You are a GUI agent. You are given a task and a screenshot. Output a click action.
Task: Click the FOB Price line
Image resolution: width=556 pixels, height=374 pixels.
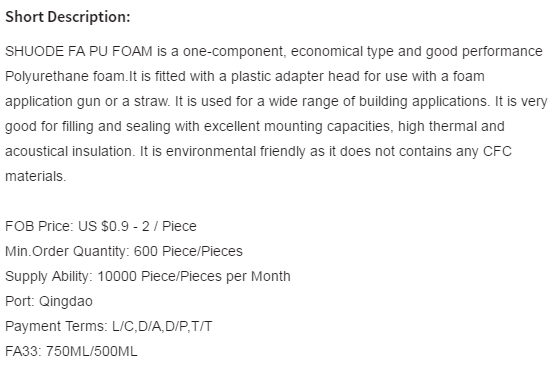(101, 226)
